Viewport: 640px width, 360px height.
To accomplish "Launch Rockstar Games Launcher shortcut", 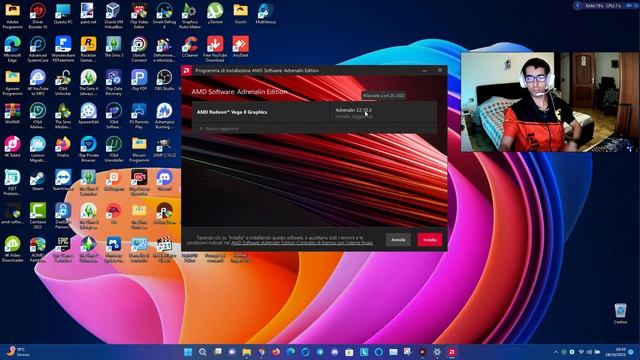I will (88, 49).
